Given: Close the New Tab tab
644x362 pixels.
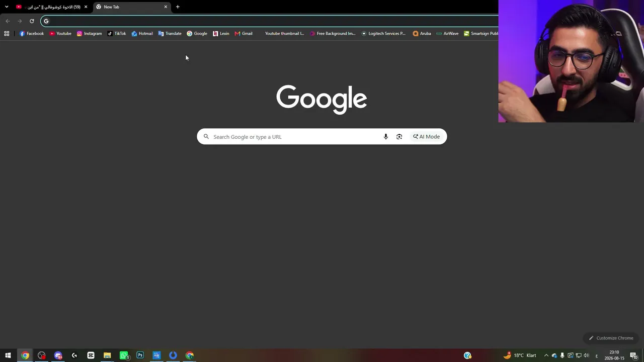Looking at the screenshot, I should point(166,7).
